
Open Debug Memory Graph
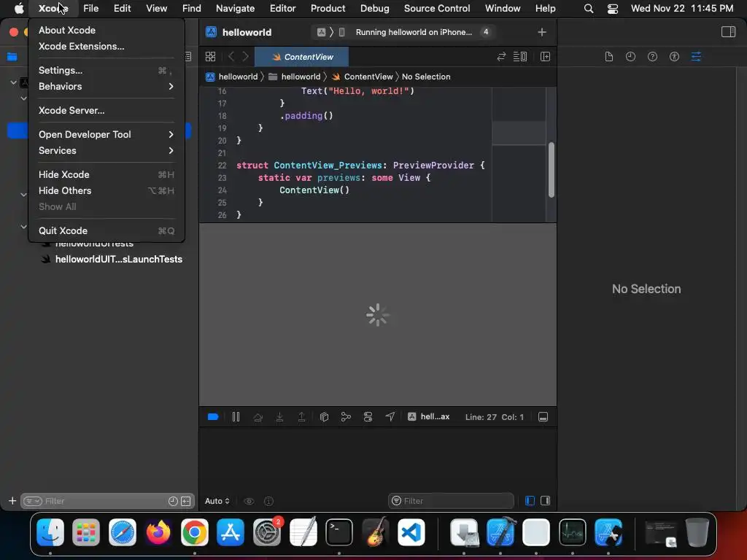(346, 417)
